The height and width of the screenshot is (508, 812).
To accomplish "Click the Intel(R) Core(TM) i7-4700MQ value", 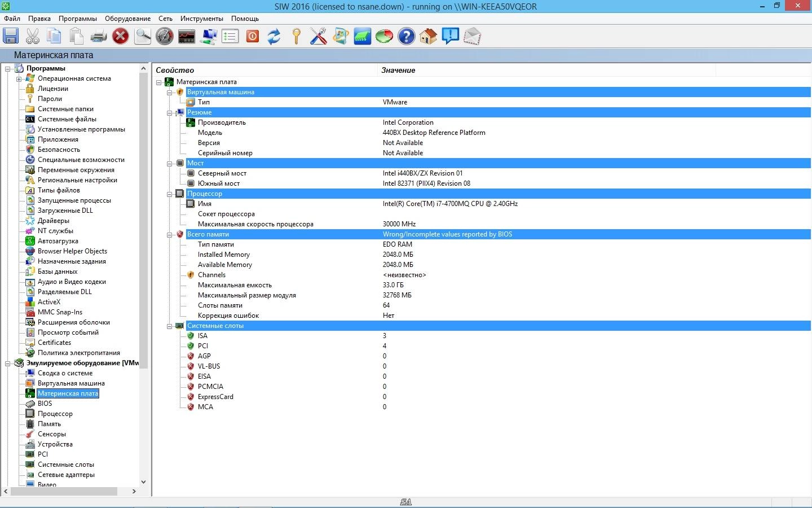I will coord(450,204).
